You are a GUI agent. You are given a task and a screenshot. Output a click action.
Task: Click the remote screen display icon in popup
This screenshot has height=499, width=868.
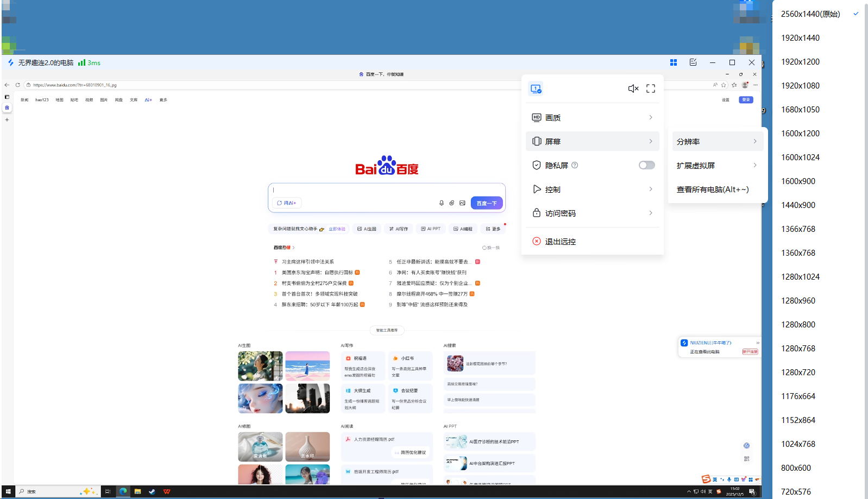(536, 89)
